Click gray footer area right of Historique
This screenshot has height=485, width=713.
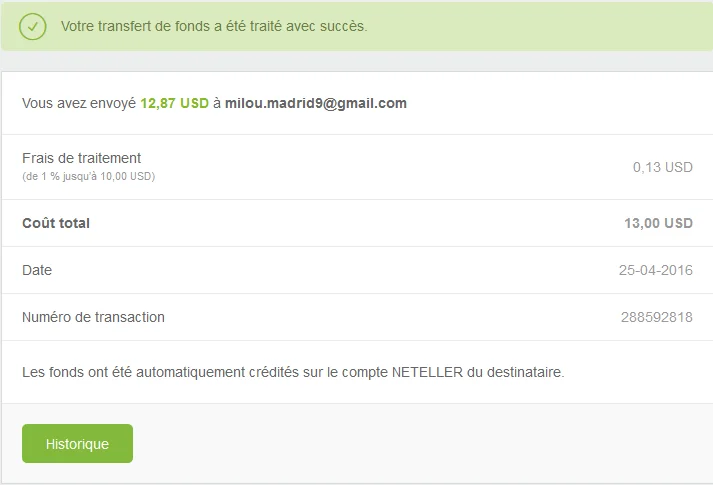(x=420, y=443)
